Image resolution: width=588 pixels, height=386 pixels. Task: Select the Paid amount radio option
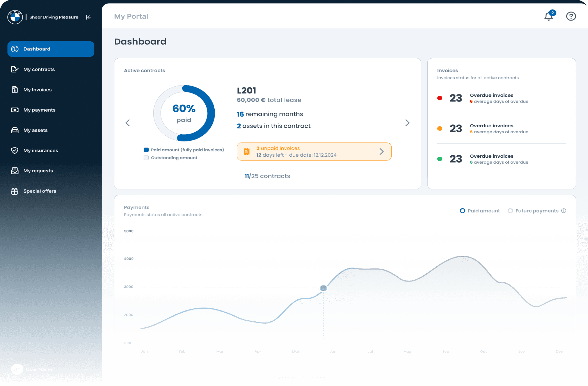462,211
